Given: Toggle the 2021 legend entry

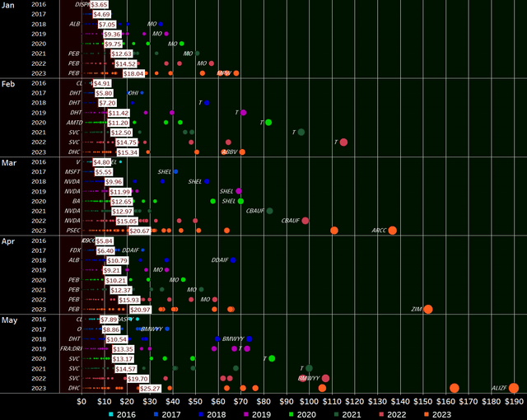Looking at the screenshot, I should (x=347, y=414).
